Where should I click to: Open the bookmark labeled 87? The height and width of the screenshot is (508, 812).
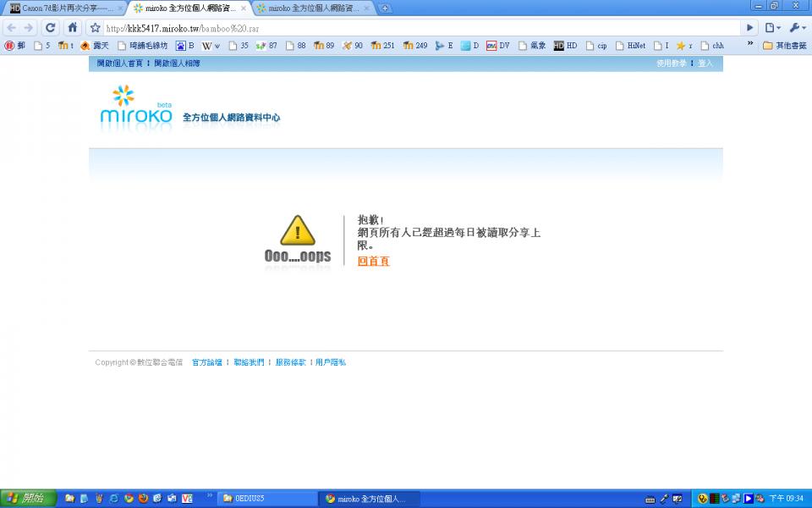coord(266,46)
